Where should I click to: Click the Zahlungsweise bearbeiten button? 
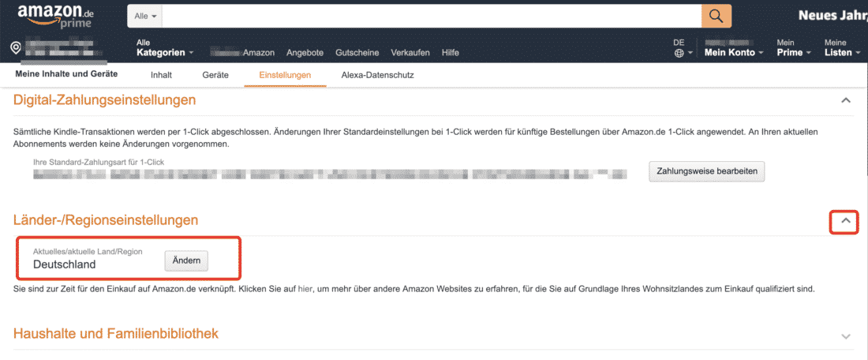point(707,171)
